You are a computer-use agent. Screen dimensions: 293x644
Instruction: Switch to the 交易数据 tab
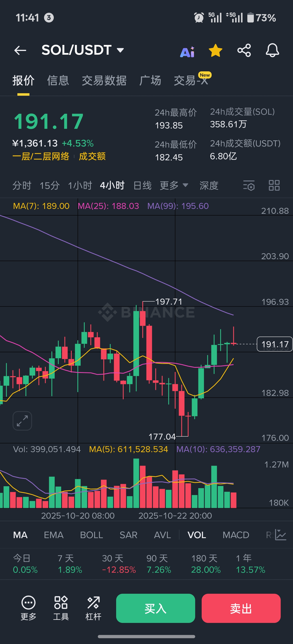click(104, 81)
